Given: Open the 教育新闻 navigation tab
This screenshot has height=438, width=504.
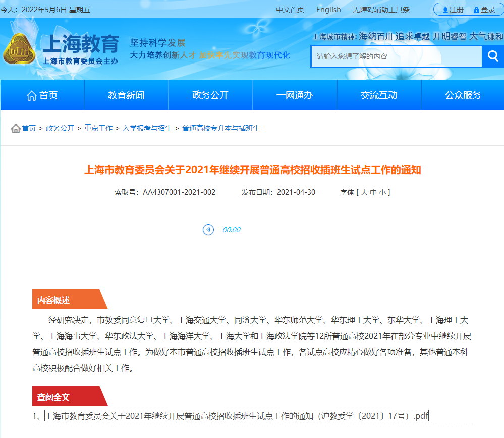Looking at the screenshot, I should [126, 95].
